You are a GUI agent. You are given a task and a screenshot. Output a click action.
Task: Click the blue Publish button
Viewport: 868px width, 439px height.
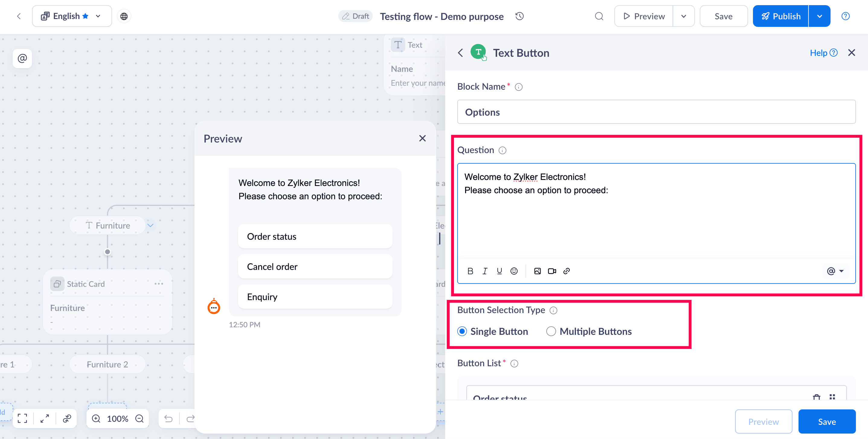click(x=780, y=16)
